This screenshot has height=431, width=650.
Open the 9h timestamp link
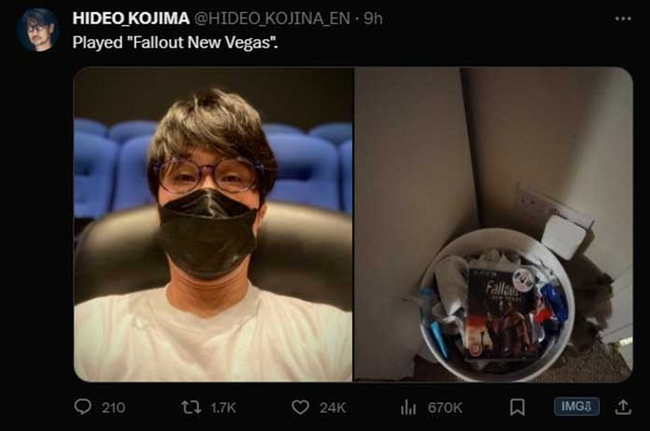373,19
